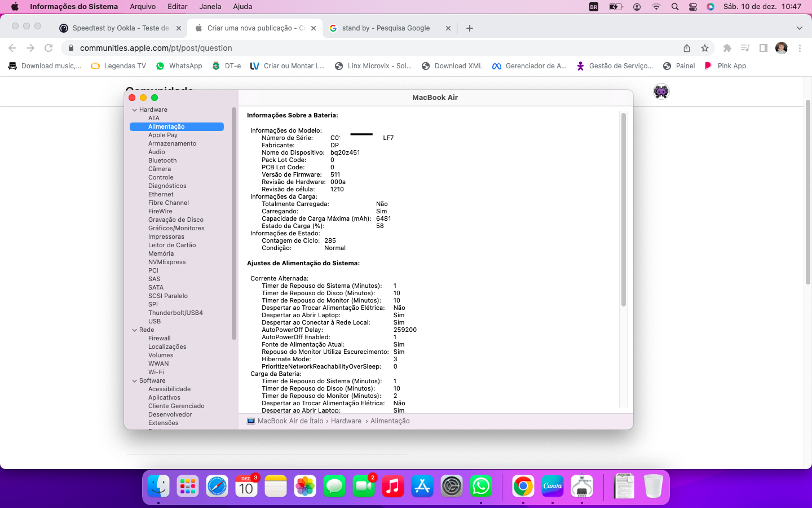
Task: Collapse the Rede section in sidebar
Action: 135,330
